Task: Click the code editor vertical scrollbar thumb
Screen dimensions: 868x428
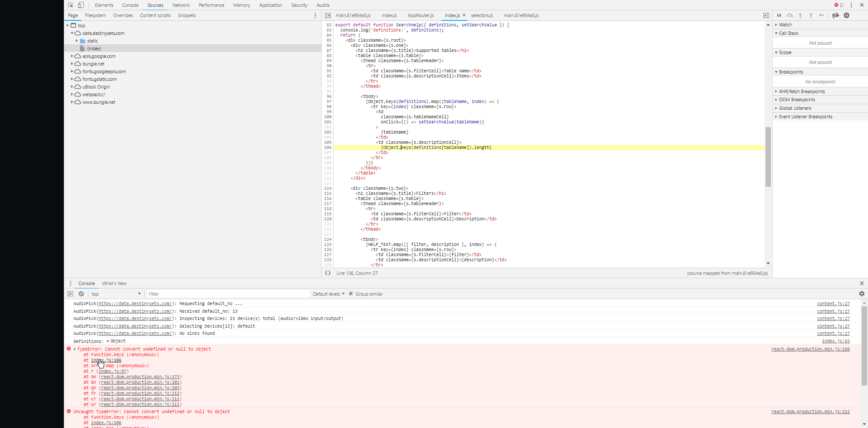Action: point(768,157)
